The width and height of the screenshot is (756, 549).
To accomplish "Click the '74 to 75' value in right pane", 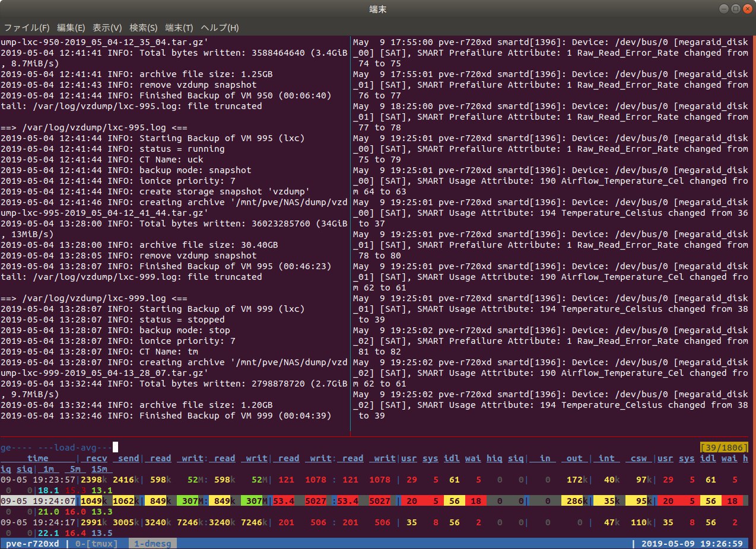I will point(380,63).
